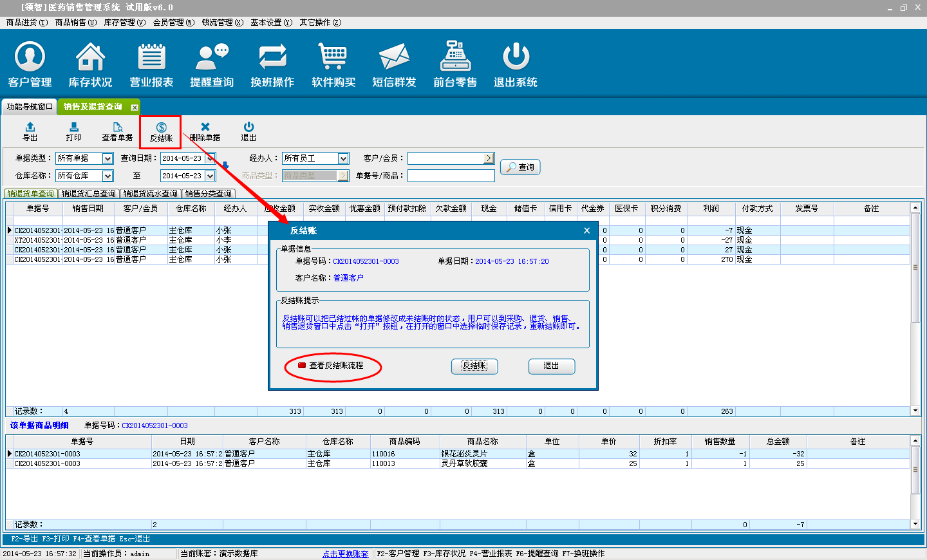Close the 销售及退货查询 tab
The image size is (927, 560).
[x=135, y=107]
